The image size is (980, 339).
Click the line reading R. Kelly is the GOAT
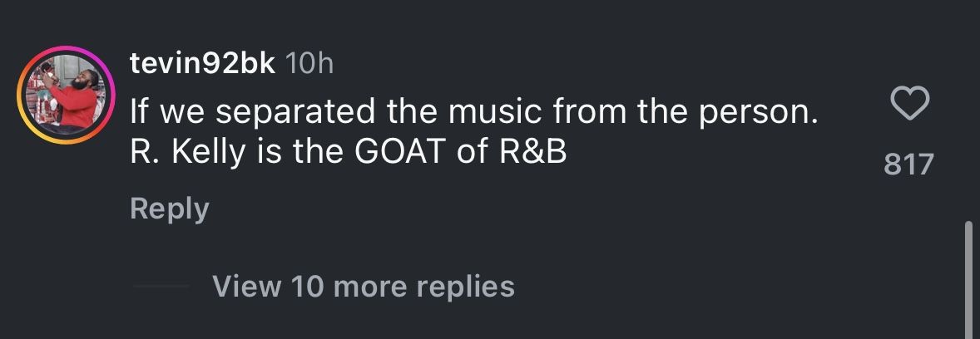(x=348, y=153)
